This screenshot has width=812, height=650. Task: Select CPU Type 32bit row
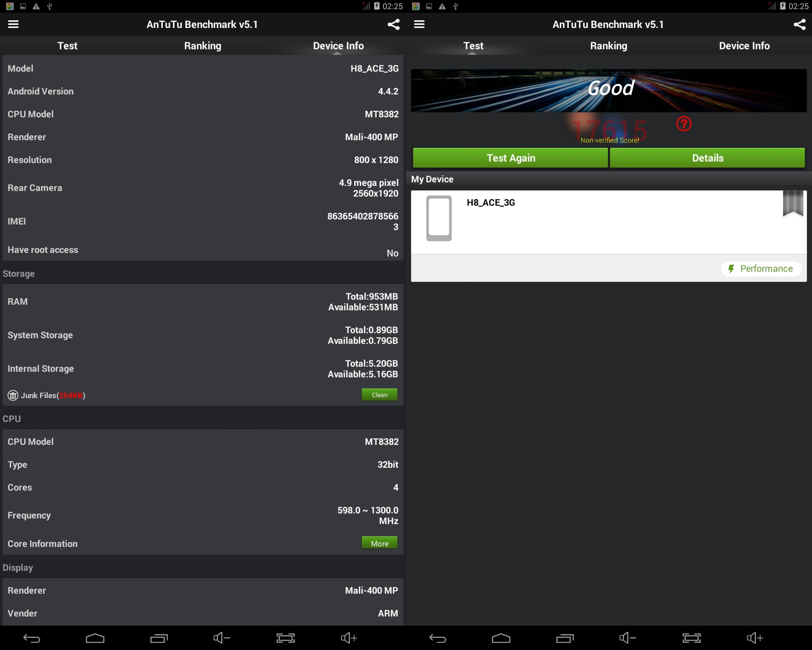pyautogui.click(x=203, y=465)
